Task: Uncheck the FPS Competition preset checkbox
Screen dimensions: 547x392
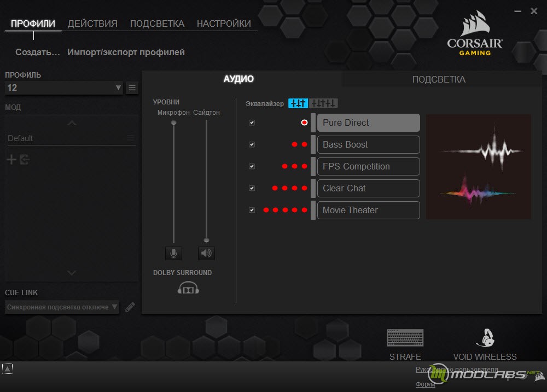Action: 252,166
